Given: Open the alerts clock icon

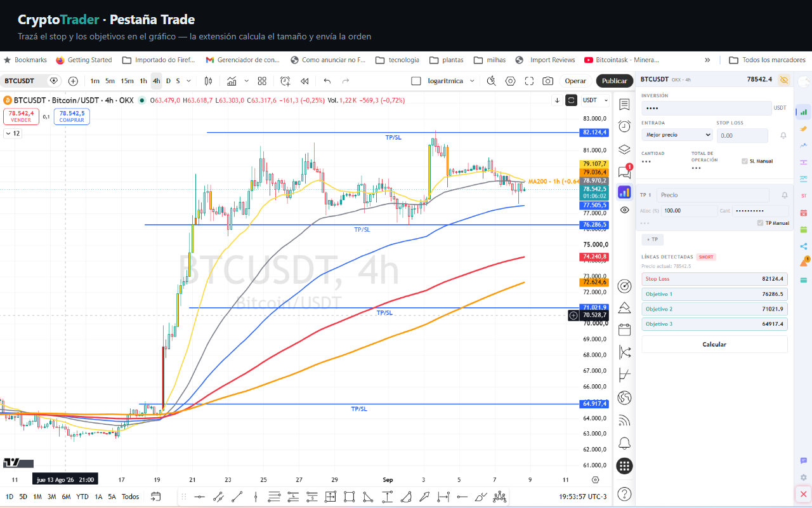Looking at the screenshot, I should click(624, 126).
